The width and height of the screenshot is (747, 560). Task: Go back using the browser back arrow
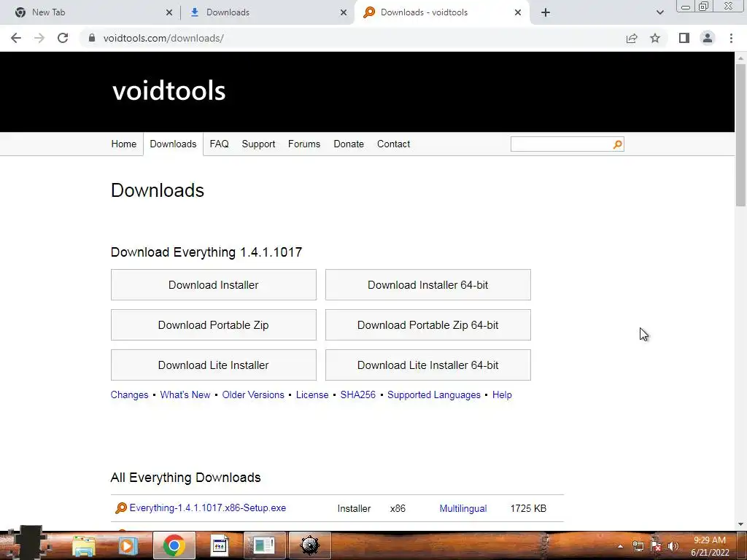16,38
